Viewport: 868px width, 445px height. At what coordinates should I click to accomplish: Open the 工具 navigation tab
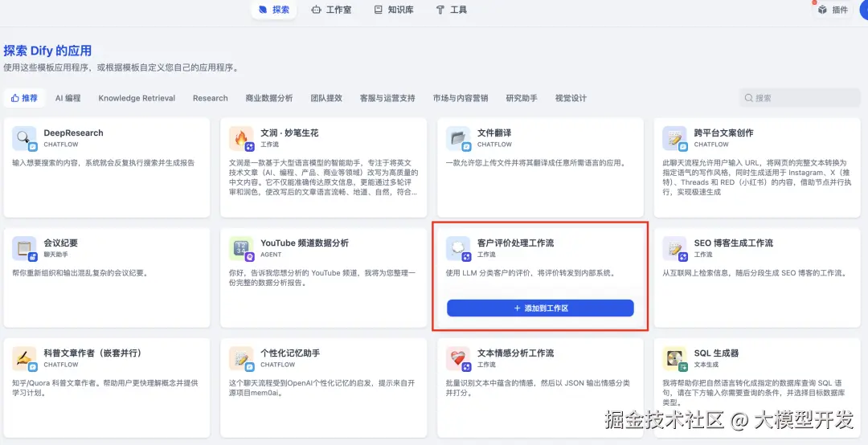pyautogui.click(x=451, y=10)
